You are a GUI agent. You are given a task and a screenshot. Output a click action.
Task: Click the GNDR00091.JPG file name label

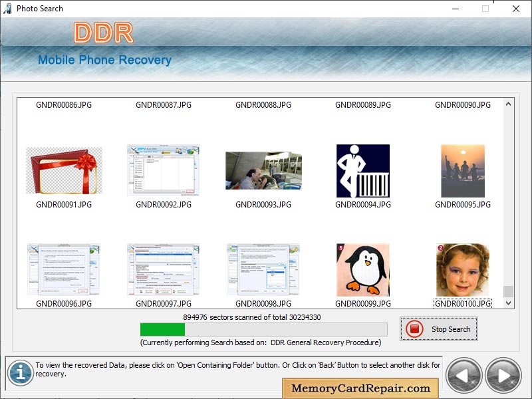[x=64, y=205]
